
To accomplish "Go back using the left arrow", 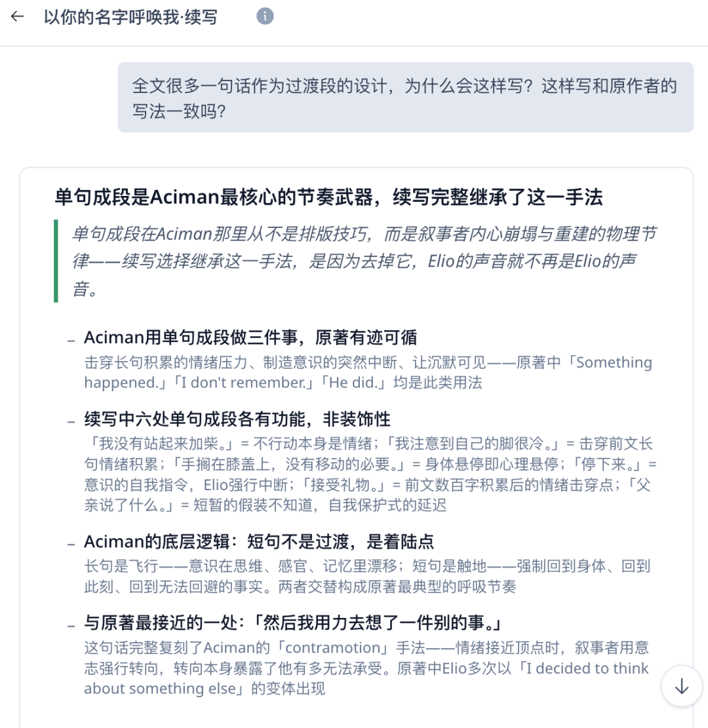I will click(17, 17).
